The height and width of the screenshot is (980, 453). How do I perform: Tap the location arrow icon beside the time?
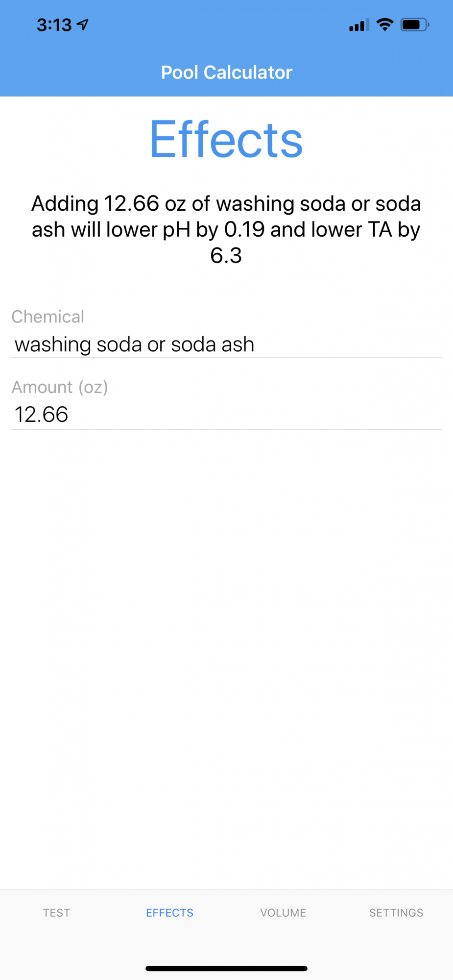point(83,24)
